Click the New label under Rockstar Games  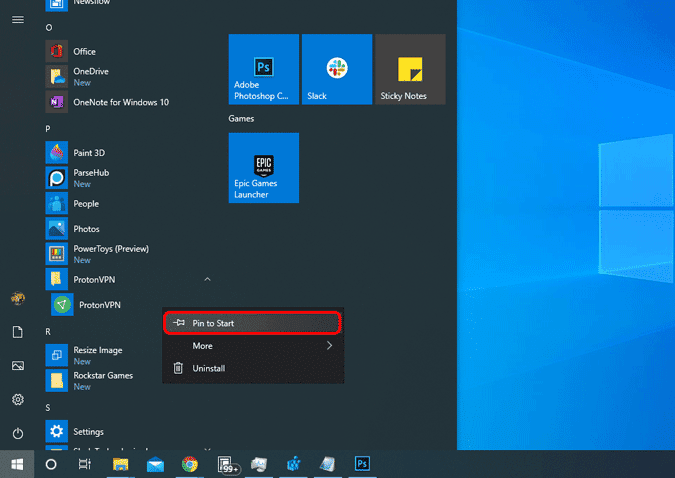pyautogui.click(x=82, y=387)
